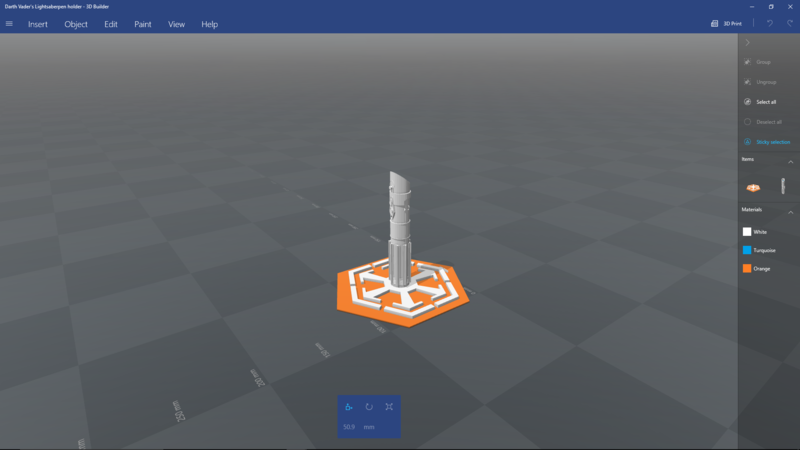
Task: Open the Insert menu
Action: click(38, 24)
